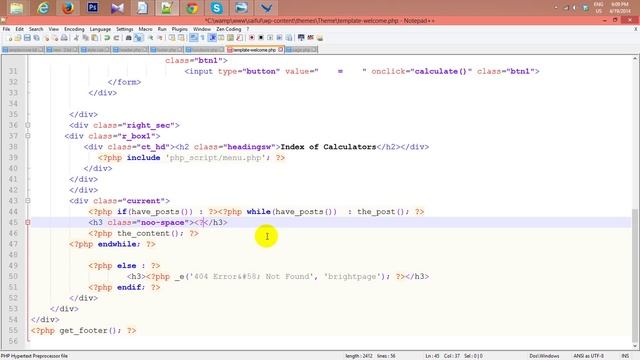Click the Copy toolbar icon
This screenshot has width=640, height=360.
85,38
